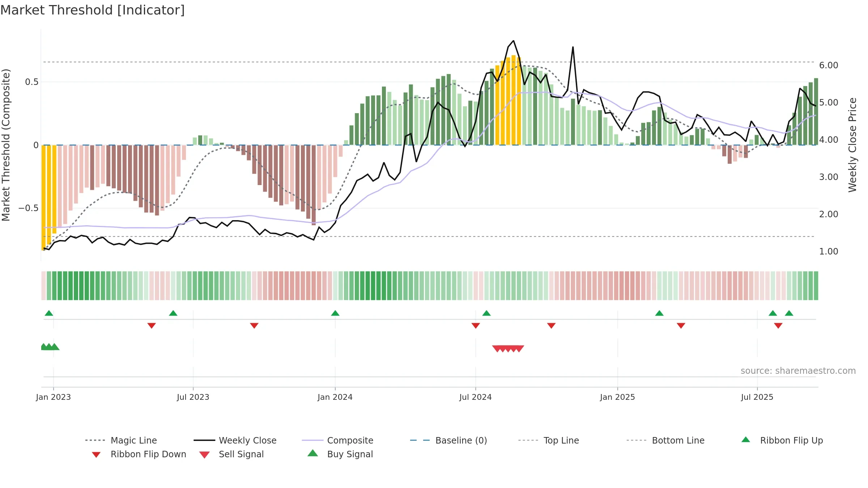Toggle the Baseline (0) legend entry

pyautogui.click(x=448, y=440)
